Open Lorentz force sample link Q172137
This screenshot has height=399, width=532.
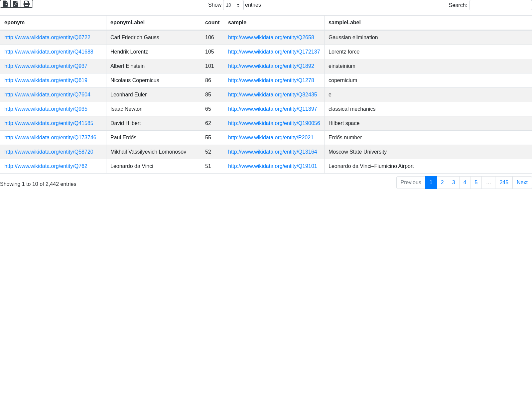[x=274, y=52]
